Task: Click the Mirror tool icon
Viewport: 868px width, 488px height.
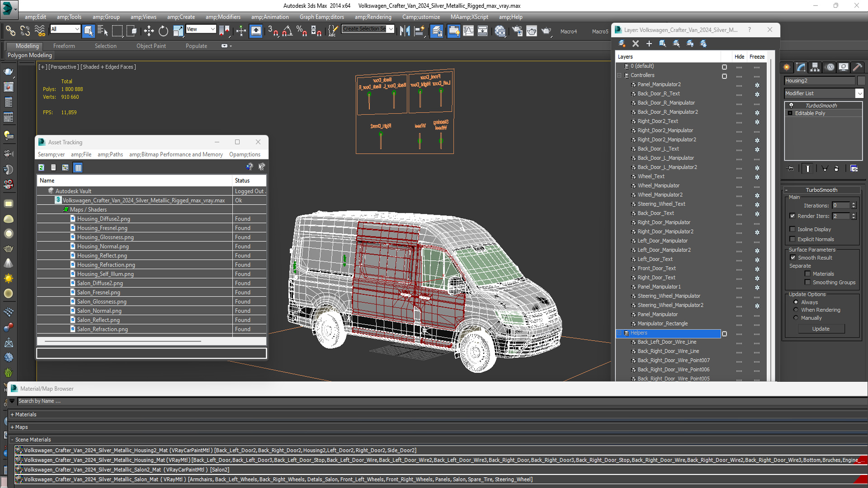Action: click(405, 31)
